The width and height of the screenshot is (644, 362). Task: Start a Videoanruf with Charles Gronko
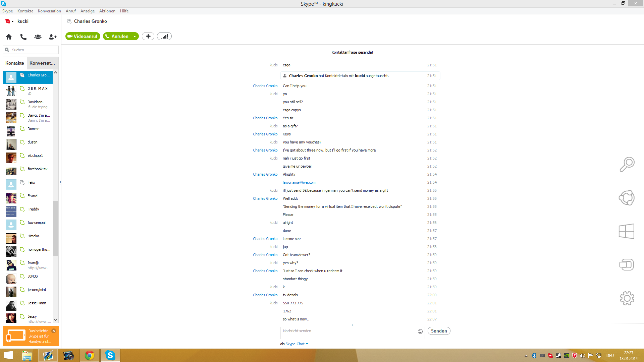coord(83,36)
